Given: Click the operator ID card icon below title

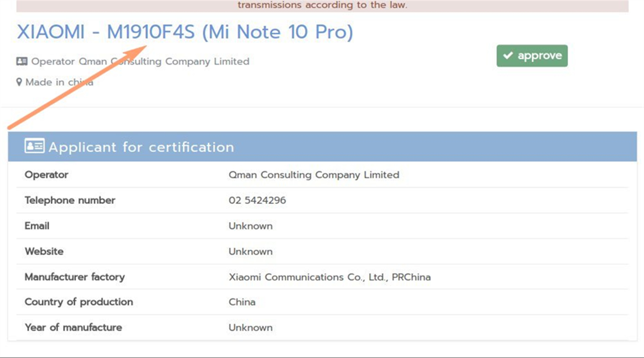Looking at the screenshot, I should click(x=21, y=61).
